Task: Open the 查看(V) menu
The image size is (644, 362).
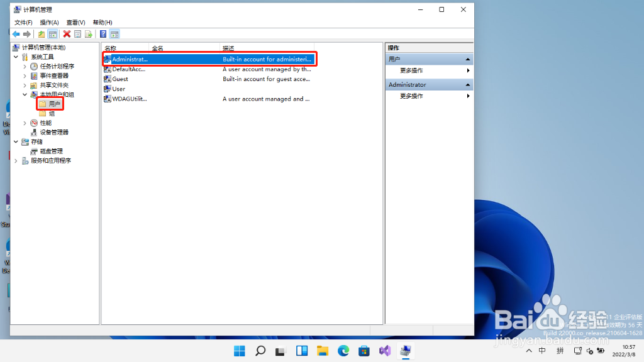Action: 75,22
